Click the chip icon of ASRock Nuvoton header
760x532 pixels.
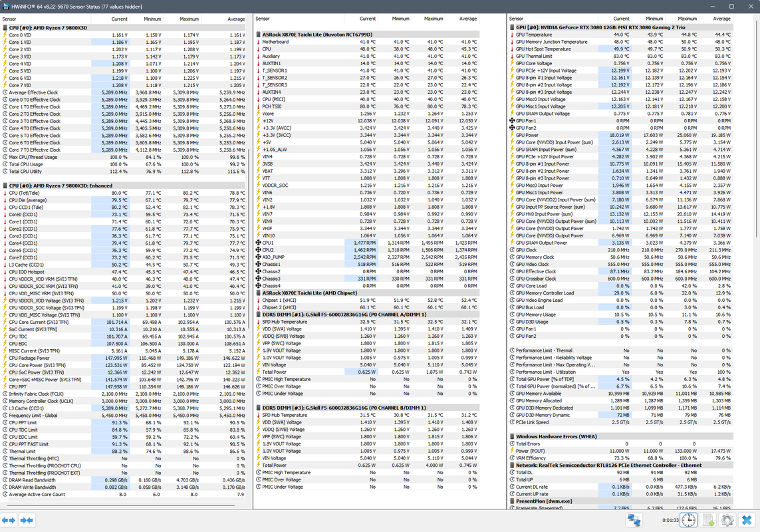pos(259,35)
